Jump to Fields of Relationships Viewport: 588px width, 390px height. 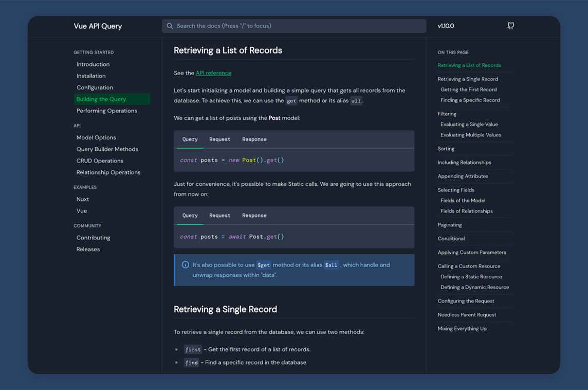467,211
